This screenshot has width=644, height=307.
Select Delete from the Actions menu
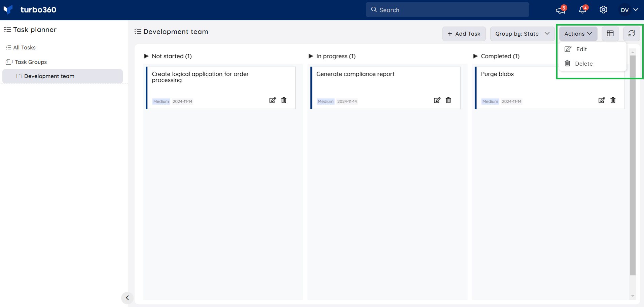(x=593, y=64)
